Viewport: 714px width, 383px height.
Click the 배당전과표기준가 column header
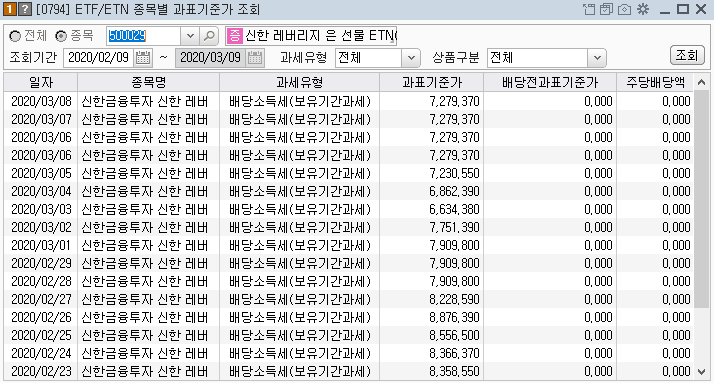click(550, 82)
